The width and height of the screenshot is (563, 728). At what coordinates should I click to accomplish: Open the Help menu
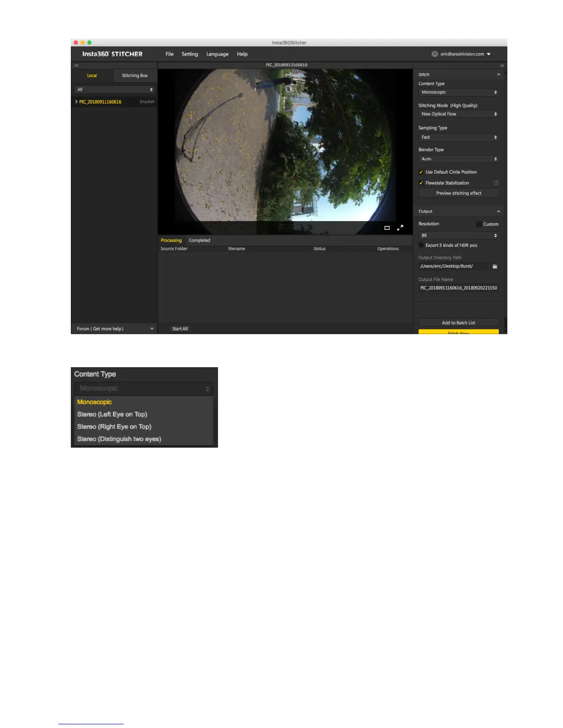coord(242,54)
